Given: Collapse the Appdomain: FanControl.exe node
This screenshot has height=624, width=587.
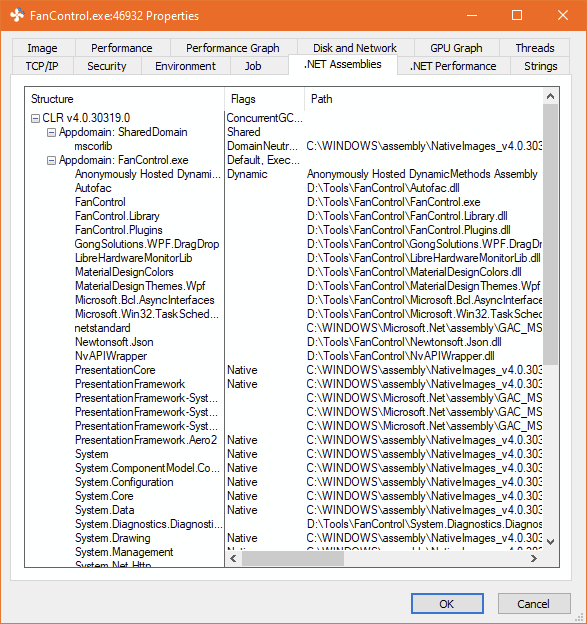Looking at the screenshot, I should (x=51, y=160).
